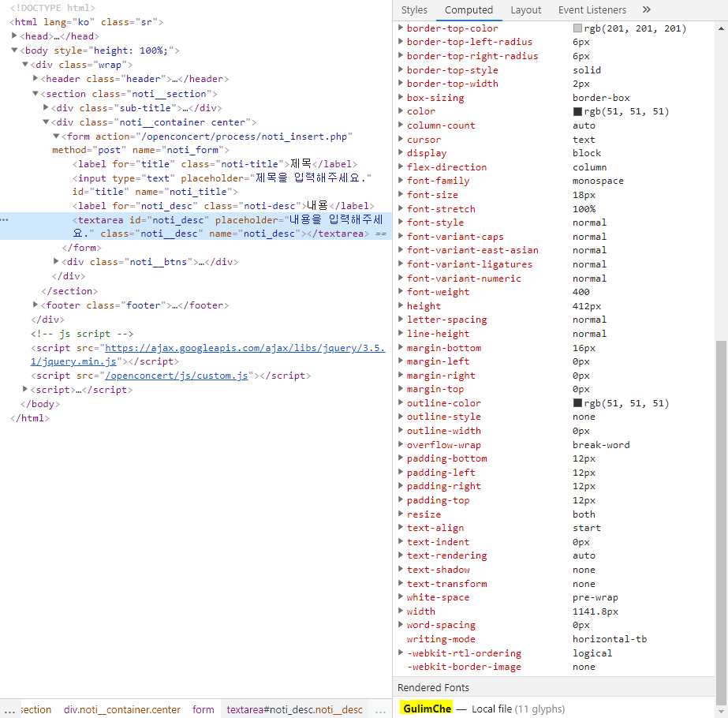Collapse the noti__container center div
Screen dimensions: 728x718
click(x=46, y=122)
